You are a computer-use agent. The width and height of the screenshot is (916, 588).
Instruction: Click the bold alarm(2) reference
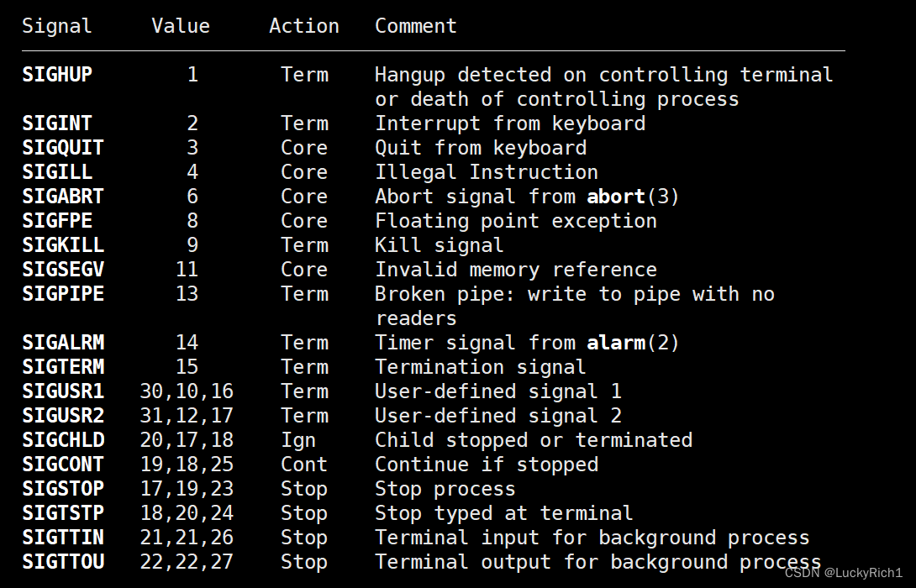(633, 343)
